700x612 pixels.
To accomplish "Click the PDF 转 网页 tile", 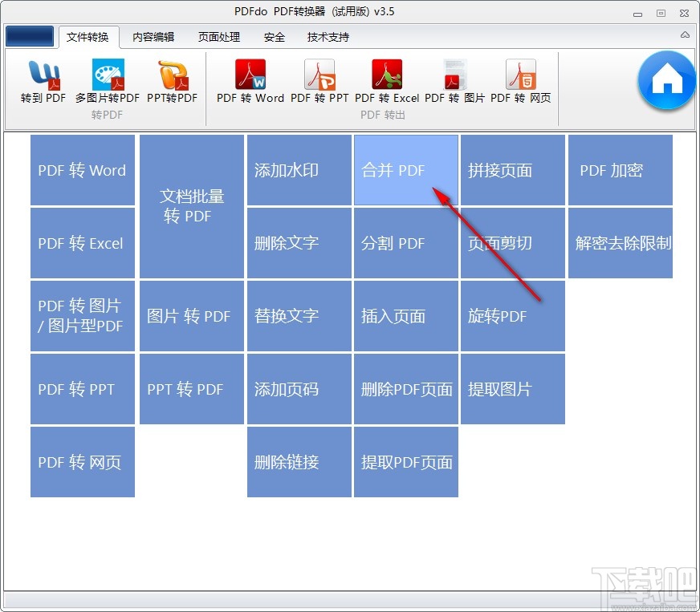I will [x=83, y=462].
